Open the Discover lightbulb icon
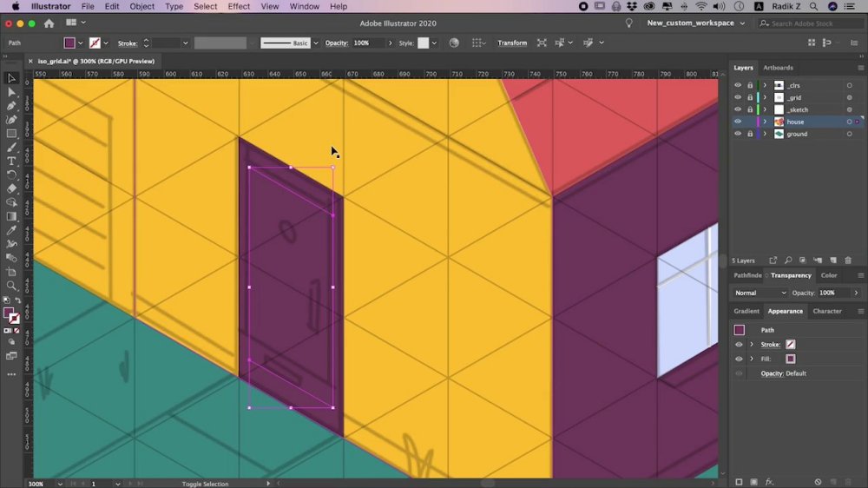 pyautogui.click(x=628, y=23)
